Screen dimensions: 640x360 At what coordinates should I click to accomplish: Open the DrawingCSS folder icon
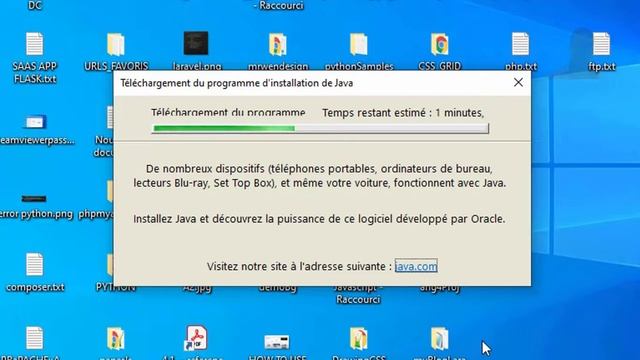pyautogui.click(x=358, y=338)
